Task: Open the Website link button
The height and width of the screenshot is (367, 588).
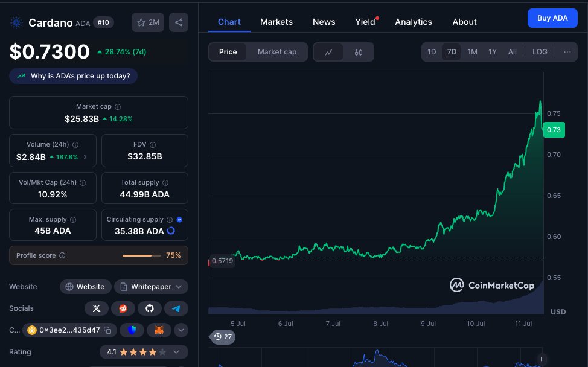Action: pyautogui.click(x=86, y=287)
